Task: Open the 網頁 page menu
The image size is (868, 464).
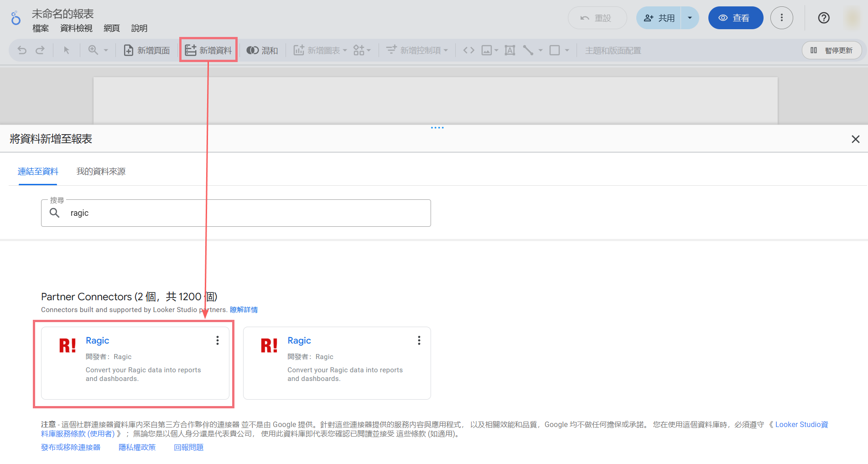Action: [112, 28]
